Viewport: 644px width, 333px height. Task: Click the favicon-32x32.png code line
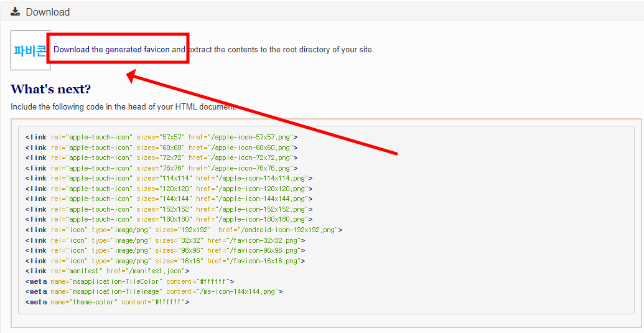[x=165, y=240]
